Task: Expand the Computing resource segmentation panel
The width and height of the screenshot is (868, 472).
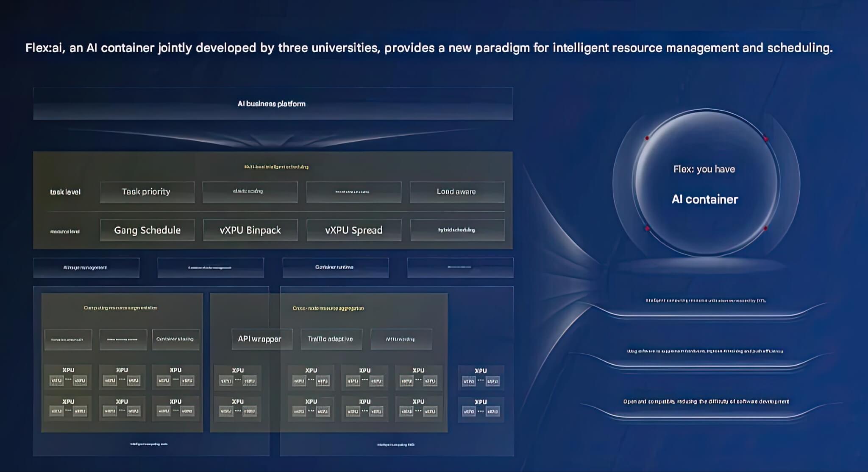Action: tap(121, 308)
